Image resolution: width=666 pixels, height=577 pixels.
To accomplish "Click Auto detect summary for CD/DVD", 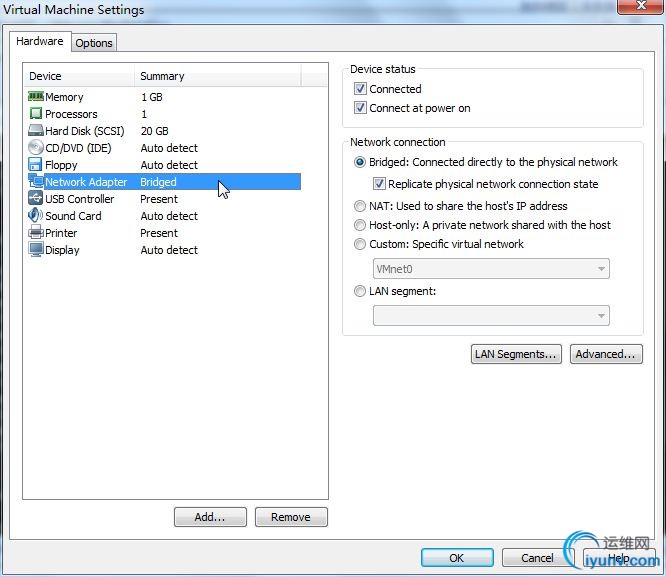I will pyautogui.click(x=169, y=148).
